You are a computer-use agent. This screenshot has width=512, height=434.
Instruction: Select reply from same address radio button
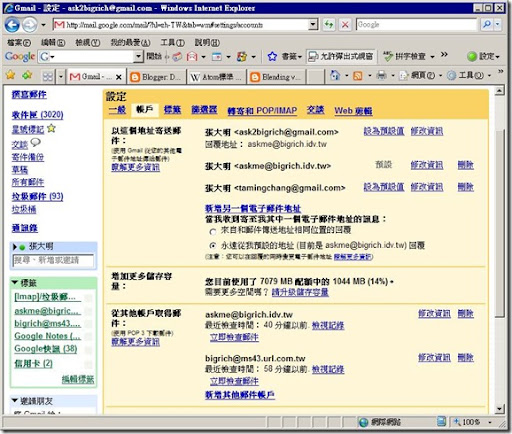coord(213,231)
